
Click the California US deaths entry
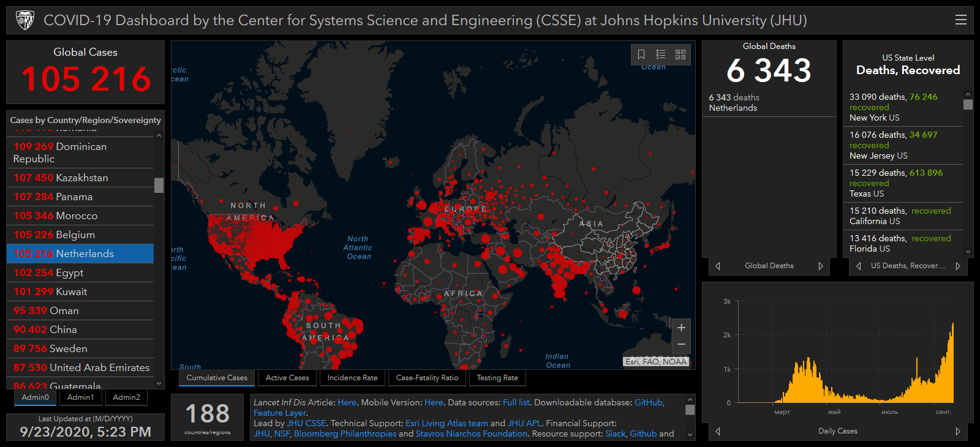pos(903,216)
